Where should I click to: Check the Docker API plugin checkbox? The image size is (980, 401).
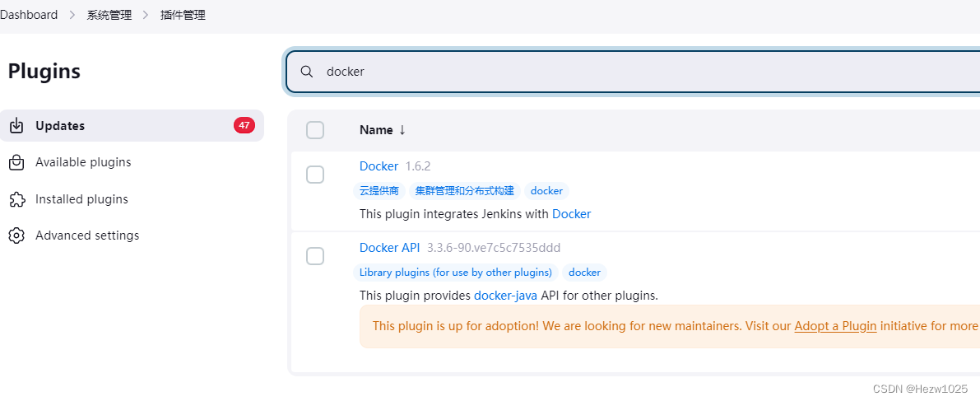point(315,256)
